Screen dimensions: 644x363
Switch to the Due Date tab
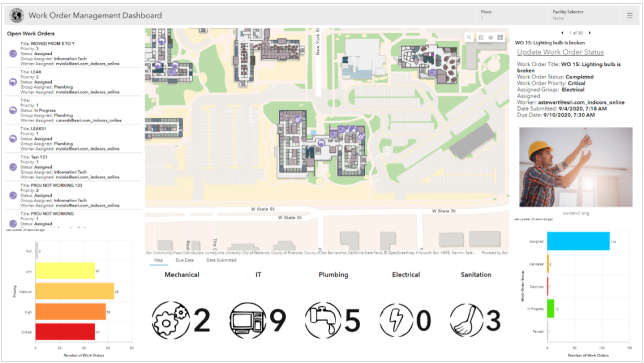point(185,260)
